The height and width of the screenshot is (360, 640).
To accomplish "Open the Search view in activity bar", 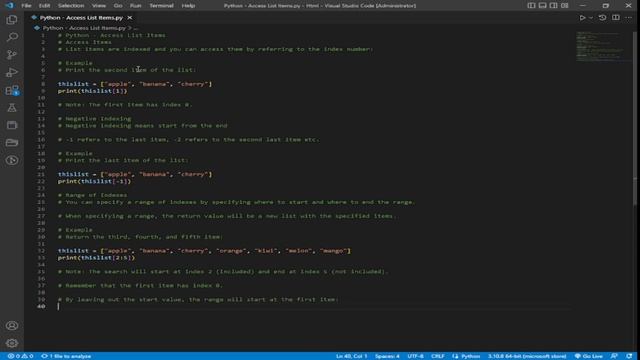I will point(12,37).
